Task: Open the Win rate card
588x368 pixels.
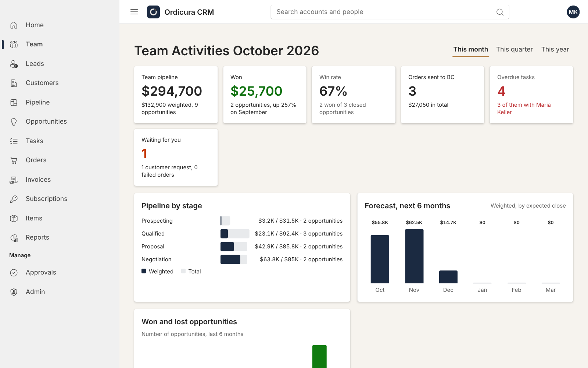Action: pyautogui.click(x=354, y=95)
